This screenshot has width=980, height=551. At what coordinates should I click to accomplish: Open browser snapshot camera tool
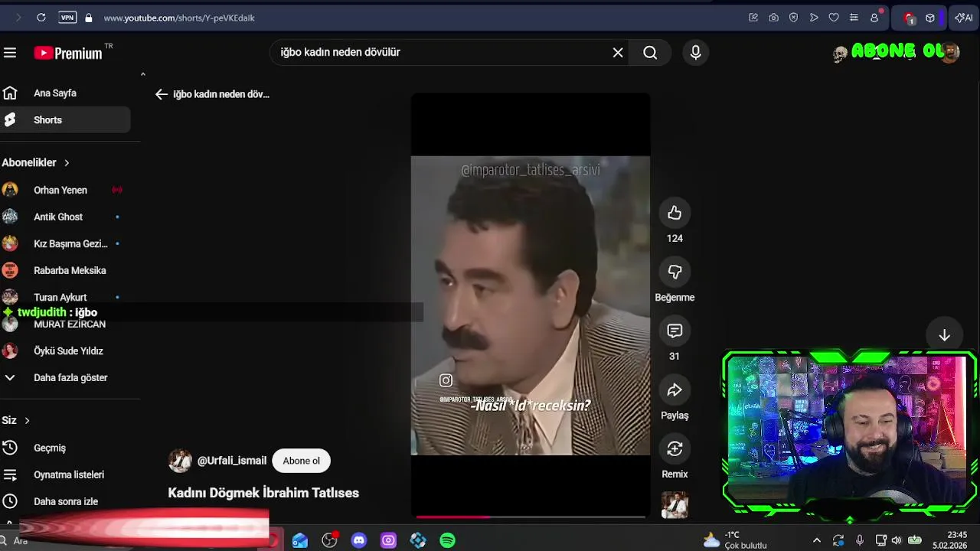pyautogui.click(x=773, y=18)
